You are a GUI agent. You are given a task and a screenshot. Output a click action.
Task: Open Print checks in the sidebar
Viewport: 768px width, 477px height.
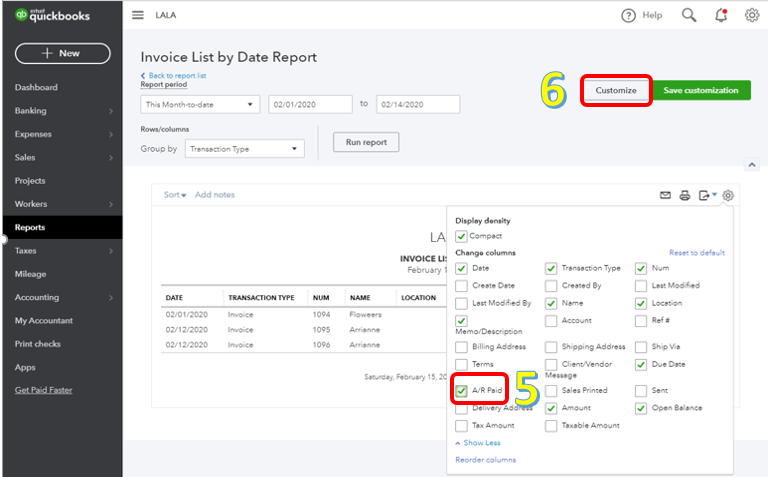click(38, 344)
